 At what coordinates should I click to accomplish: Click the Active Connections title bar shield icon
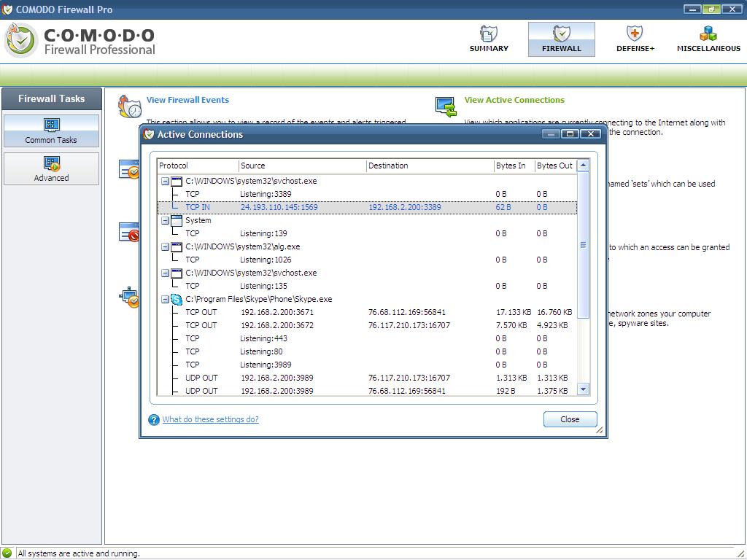pyautogui.click(x=149, y=134)
